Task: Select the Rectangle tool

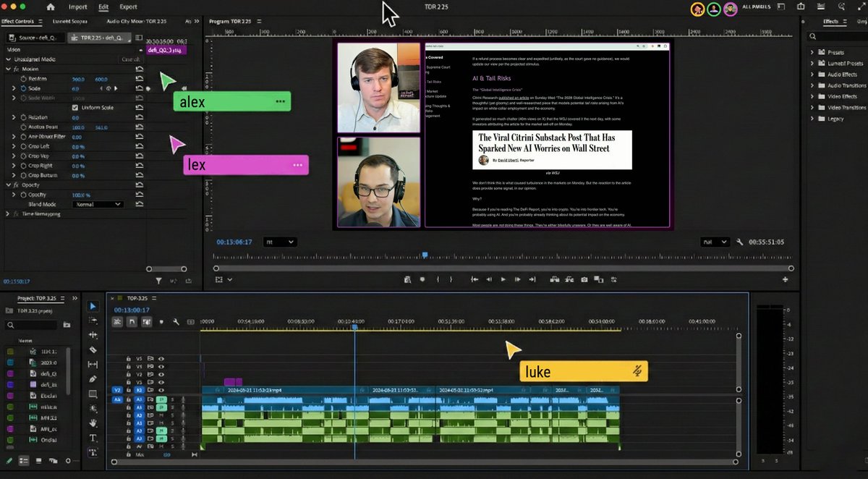Action: click(x=93, y=394)
